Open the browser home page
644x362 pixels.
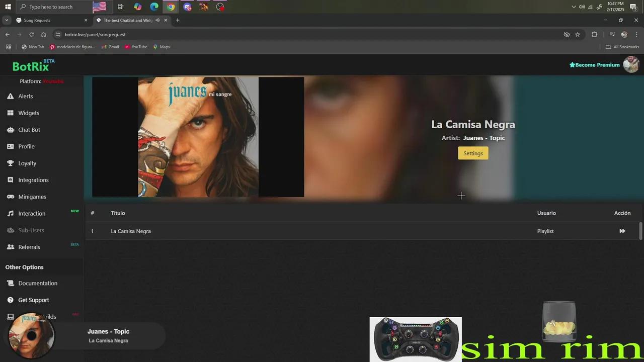tap(43, 34)
